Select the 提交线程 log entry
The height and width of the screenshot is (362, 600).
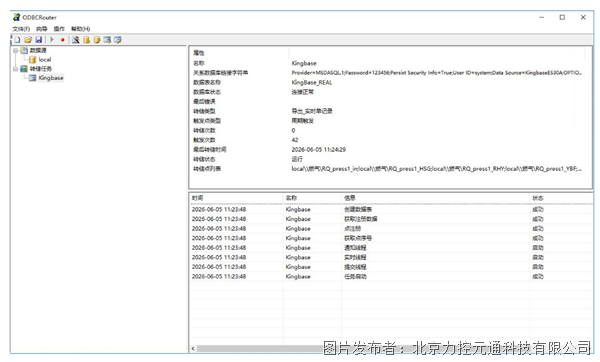click(x=355, y=267)
